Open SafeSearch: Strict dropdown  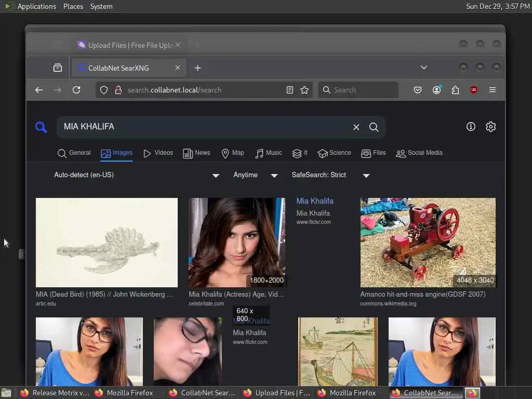coord(331,175)
